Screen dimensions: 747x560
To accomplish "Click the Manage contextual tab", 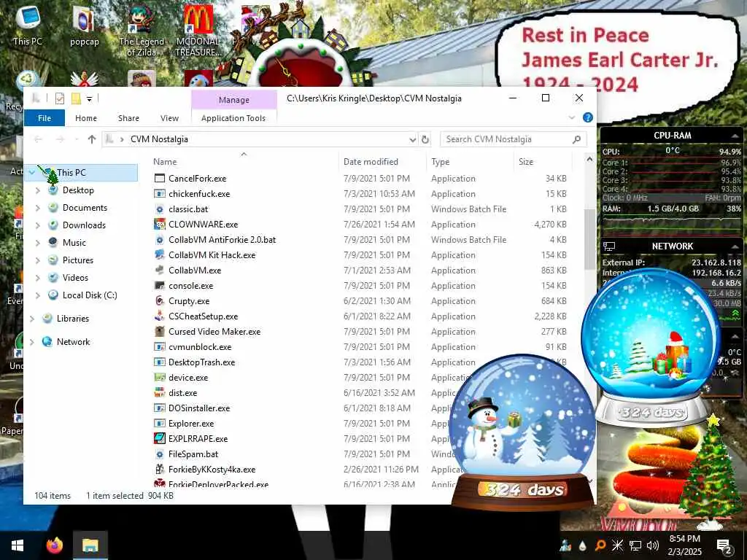I will [x=234, y=99].
